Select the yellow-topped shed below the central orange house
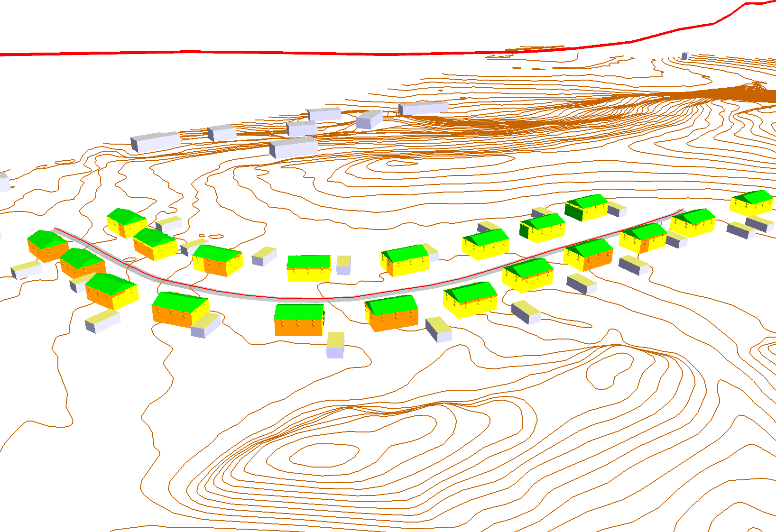The height and width of the screenshot is (532, 776). (335, 345)
